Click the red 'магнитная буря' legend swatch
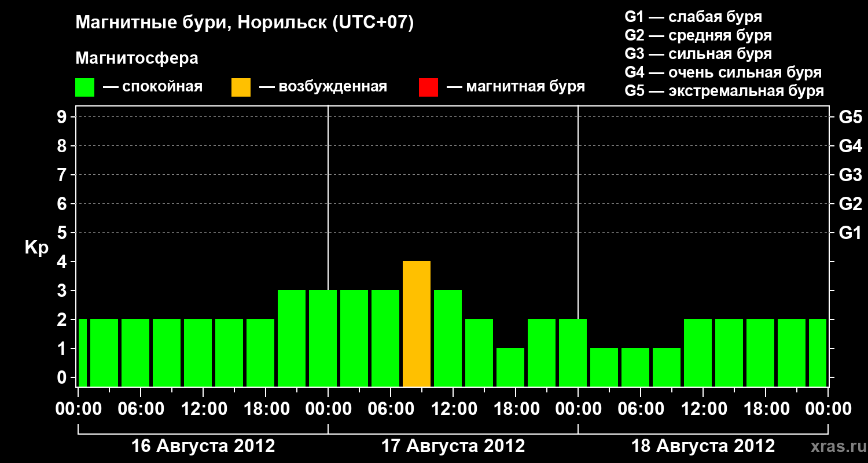The height and width of the screenshot is (463, 868). click(428, 87)
